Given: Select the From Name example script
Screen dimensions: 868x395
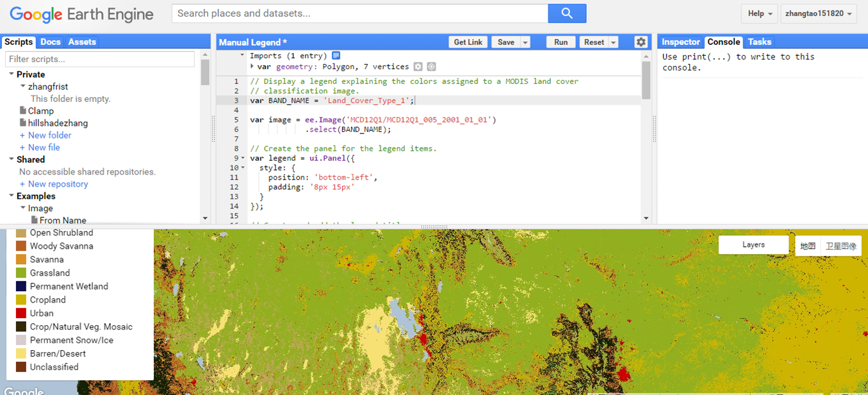Looking at the screenshot, I should click(63, 220).
